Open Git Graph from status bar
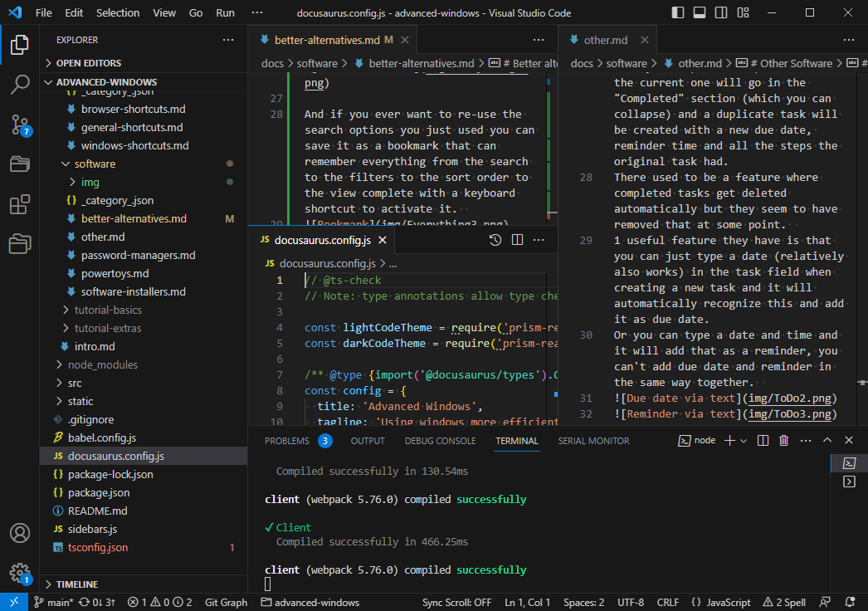The image size is (868, 611). tap(226, 602)
